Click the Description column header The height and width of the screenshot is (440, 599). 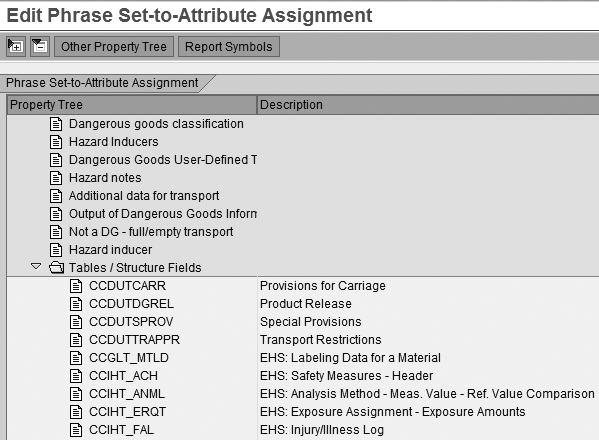428,105
